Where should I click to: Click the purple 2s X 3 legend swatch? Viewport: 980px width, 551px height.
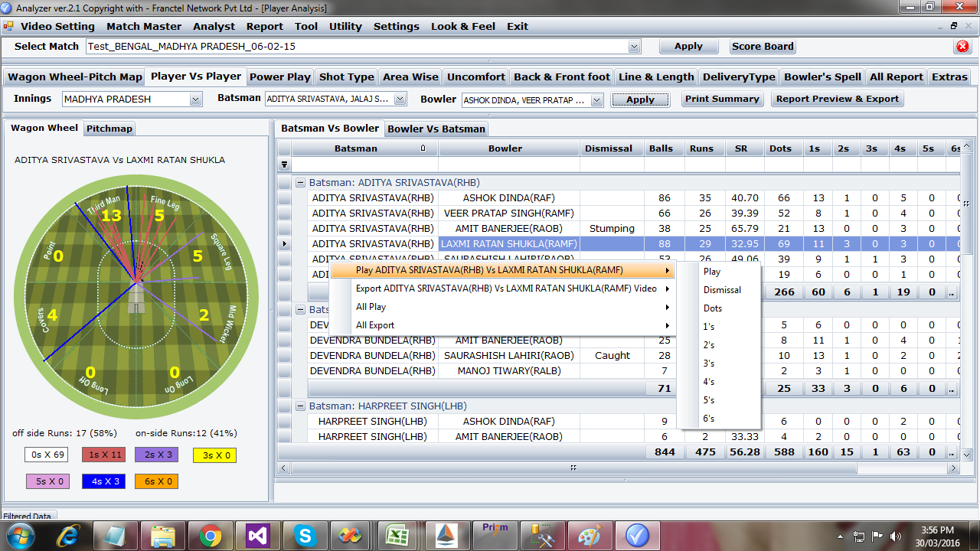tap(156, 455)
